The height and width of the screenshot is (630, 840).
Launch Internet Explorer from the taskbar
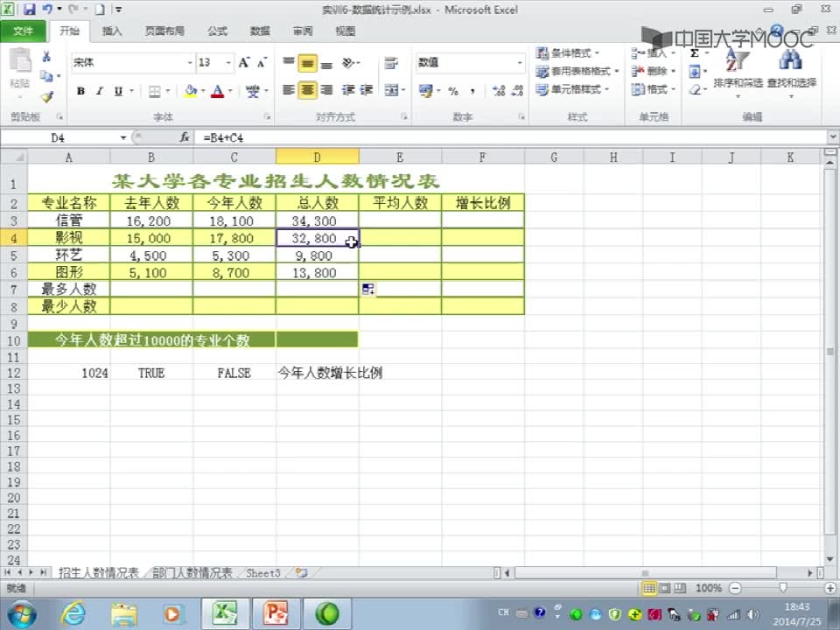(72, 614)
